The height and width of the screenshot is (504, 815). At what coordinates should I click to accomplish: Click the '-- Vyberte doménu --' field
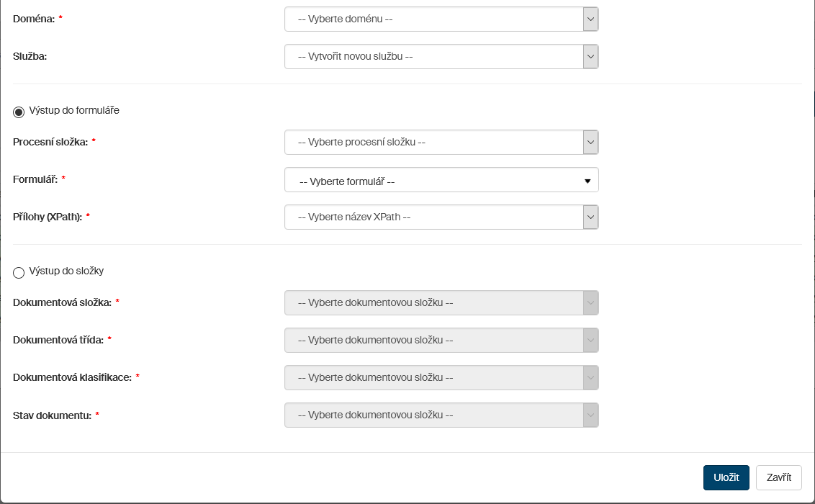coord(433,19)
